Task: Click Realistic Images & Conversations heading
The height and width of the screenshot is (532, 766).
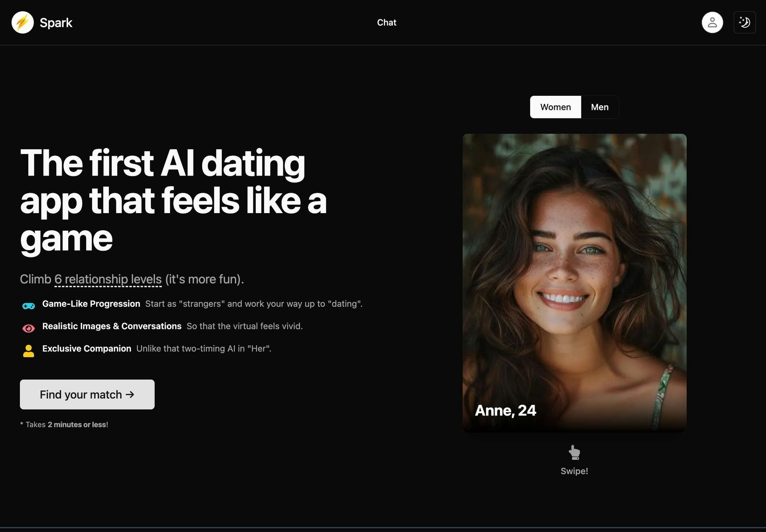Action: coord(112,326)
